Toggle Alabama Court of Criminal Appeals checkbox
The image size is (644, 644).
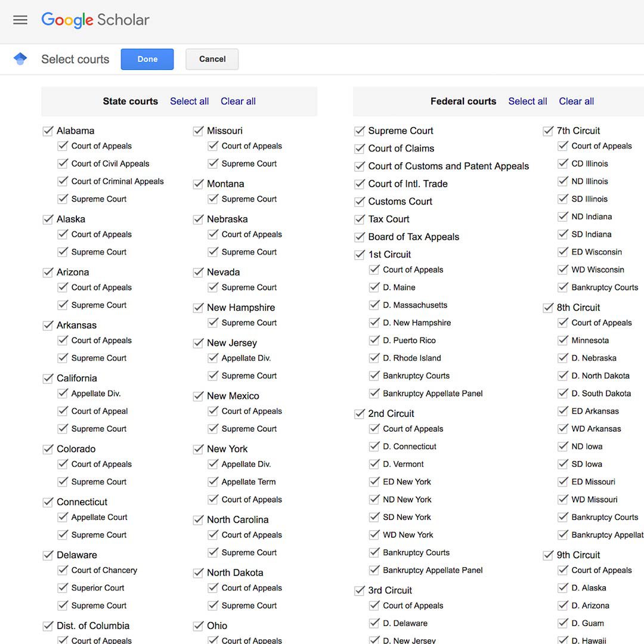pos(63,181)
